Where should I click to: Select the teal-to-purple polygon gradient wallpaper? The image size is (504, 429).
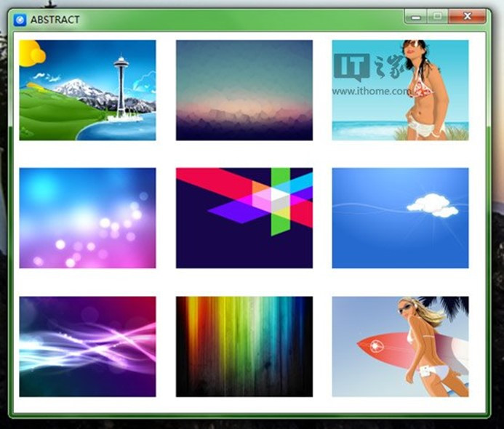(x=244, y=90)
